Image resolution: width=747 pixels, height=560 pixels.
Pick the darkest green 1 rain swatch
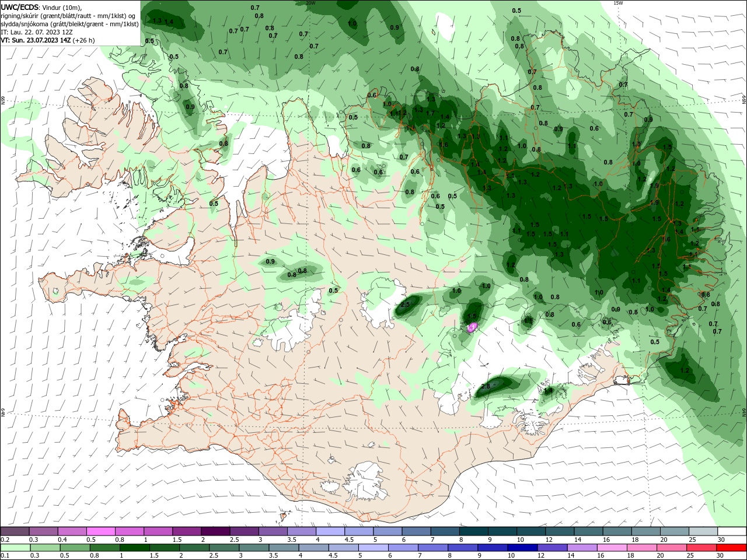coord(134,548)
